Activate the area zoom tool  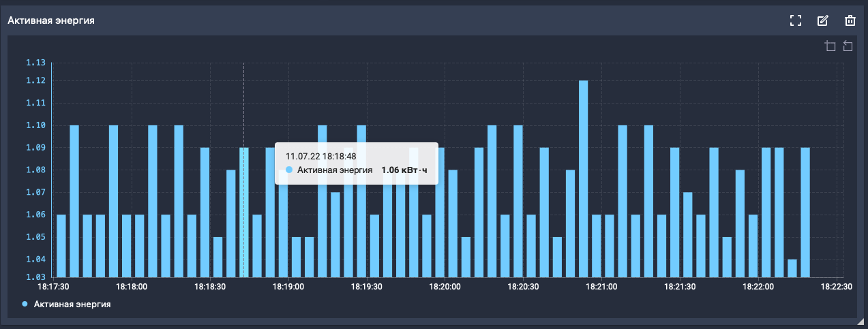tap(830, 46)
